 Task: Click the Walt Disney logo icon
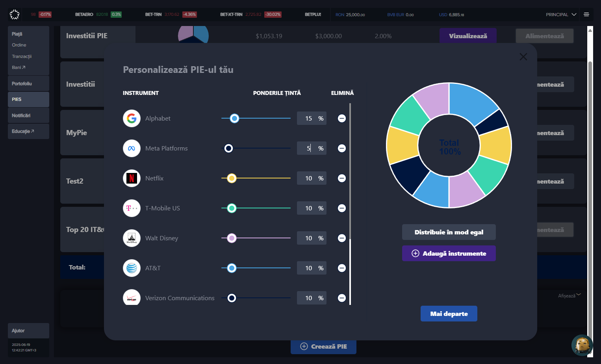click(132, 238)
